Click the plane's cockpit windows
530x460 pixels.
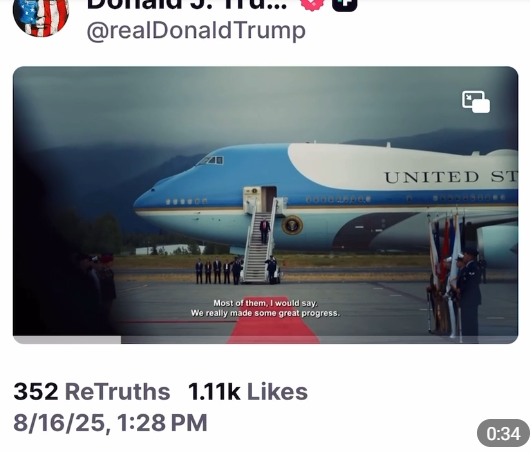(x=211, y=161)
